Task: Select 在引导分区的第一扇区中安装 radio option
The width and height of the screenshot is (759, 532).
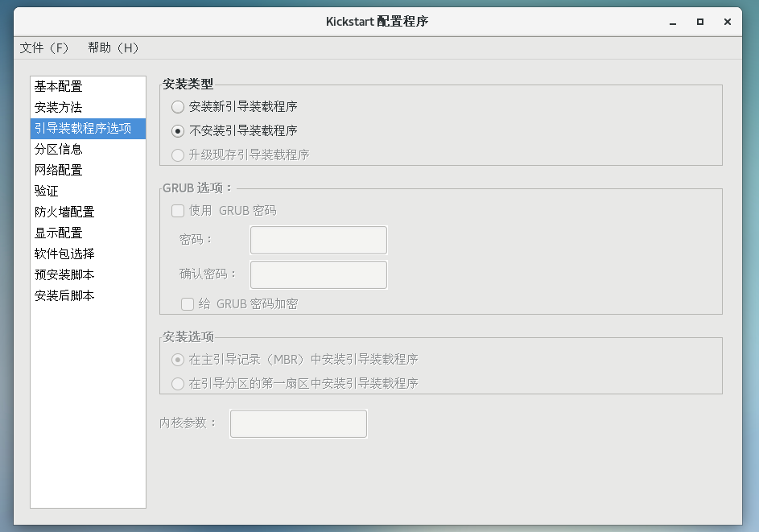Action: coord(178,384)
